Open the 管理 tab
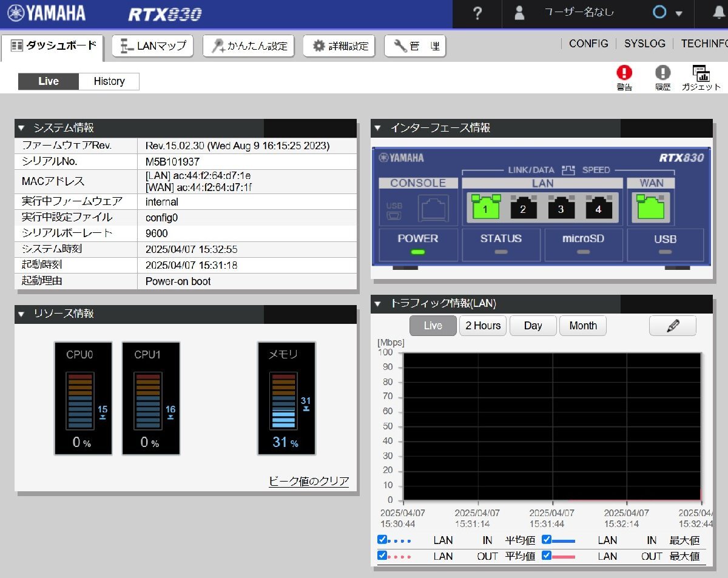 pos(415,46)
